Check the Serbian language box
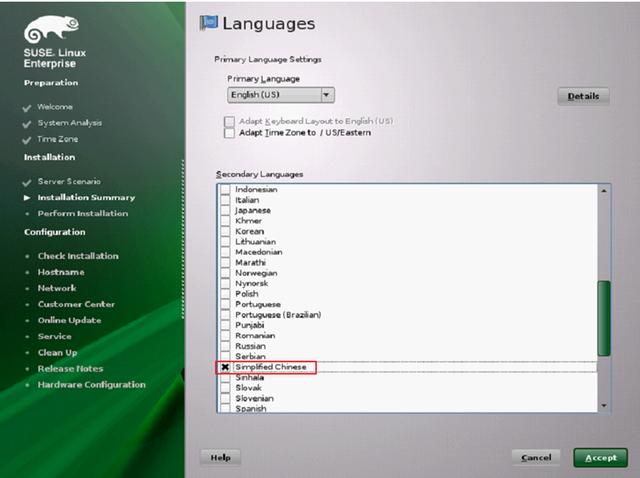640x478 pixels. [x=225, y=356]
